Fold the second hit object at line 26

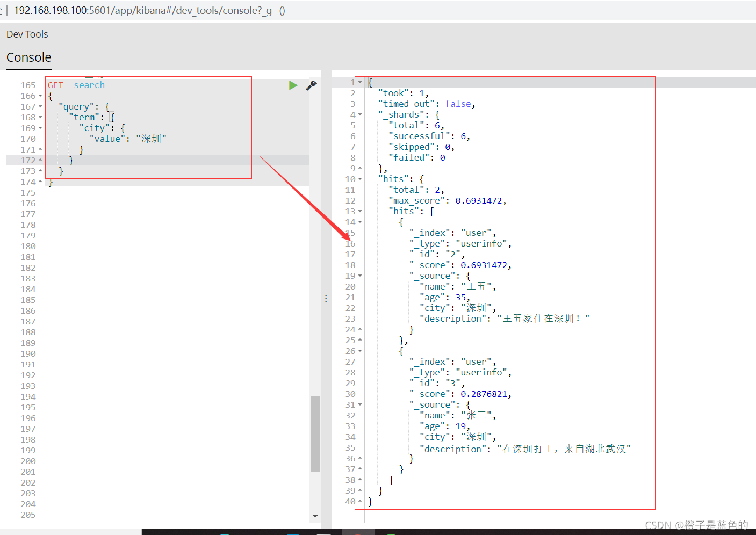coord(360,351)
